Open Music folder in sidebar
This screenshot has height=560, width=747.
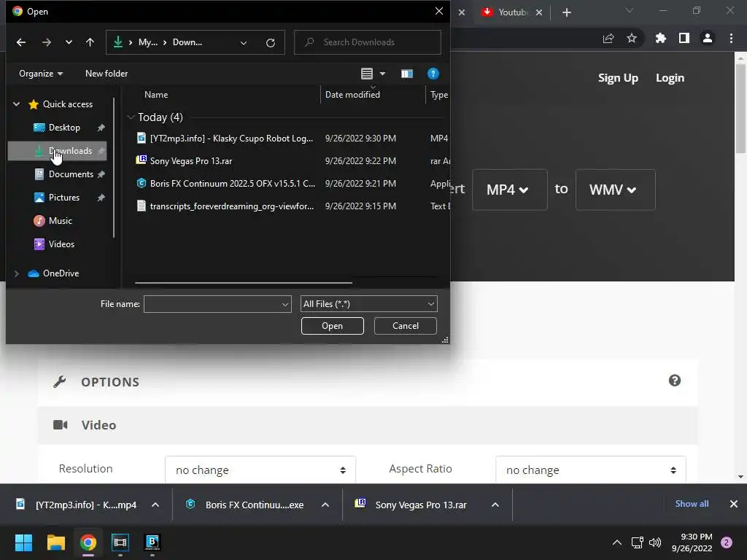(x=60, y=221)
